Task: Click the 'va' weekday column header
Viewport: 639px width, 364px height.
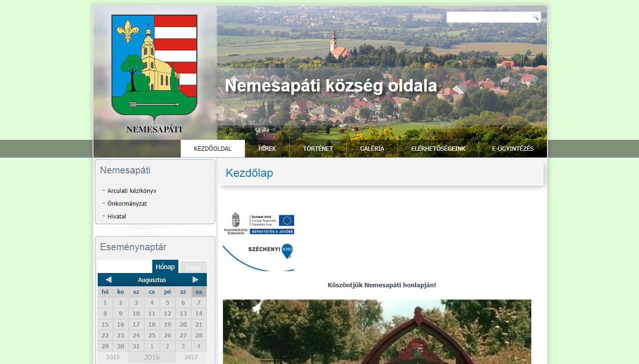Action: pos(199,292)
